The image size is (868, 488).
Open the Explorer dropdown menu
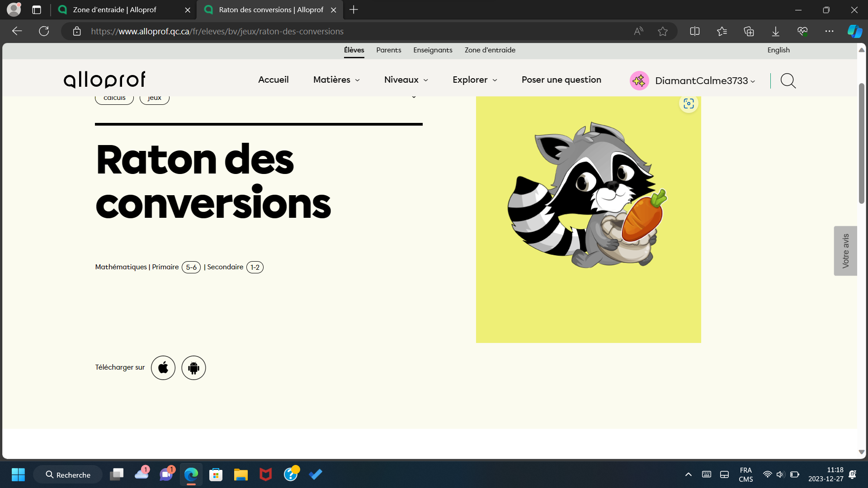tap(474, 80)
